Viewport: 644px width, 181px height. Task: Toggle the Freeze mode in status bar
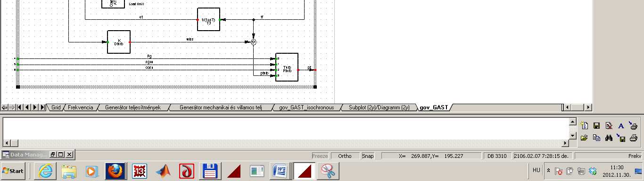coord(320,156)
